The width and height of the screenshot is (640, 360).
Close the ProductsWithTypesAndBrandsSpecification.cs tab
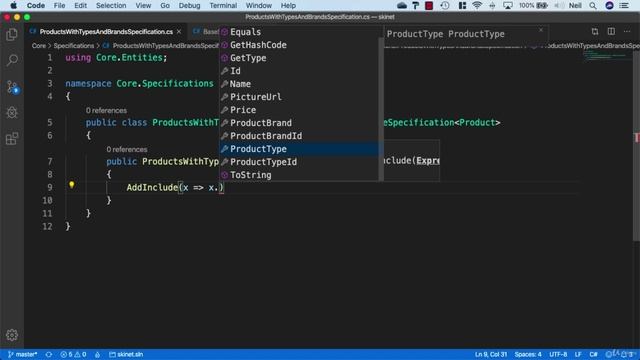179,31
